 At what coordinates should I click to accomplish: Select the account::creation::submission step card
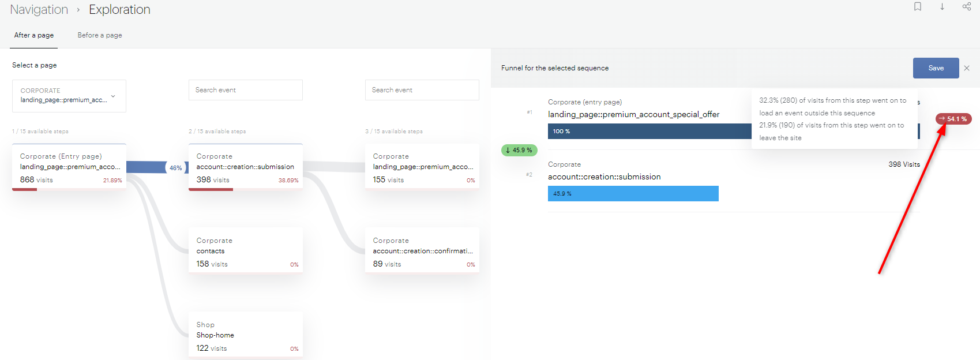coord(246,167)
